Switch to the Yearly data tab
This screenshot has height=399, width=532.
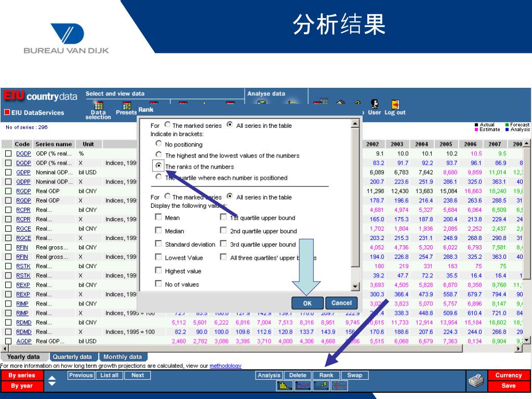(24, 357)
